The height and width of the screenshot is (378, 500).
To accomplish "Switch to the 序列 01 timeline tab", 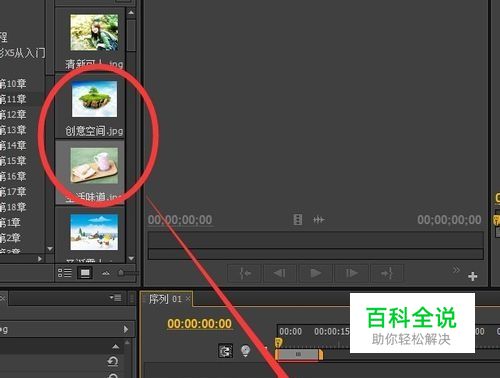I will point(165,299).
